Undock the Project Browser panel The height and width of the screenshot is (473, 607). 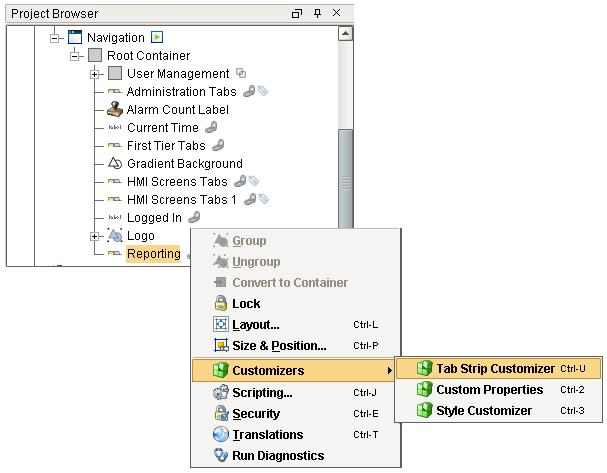coord(297,14)
